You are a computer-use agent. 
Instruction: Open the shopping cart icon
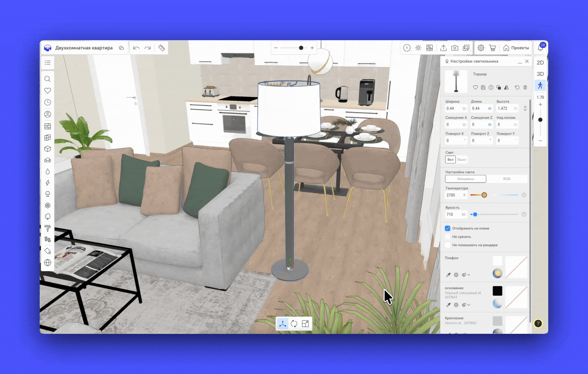point(493,48)
